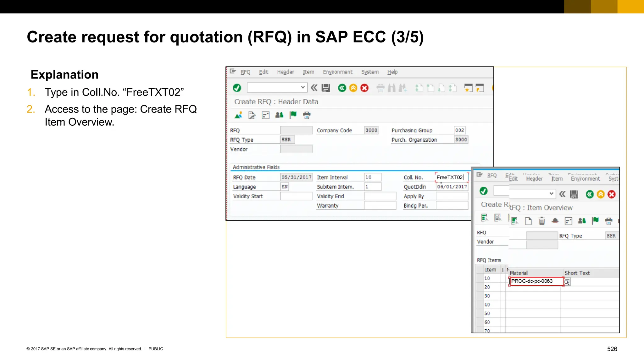Click the yellow Exit button in Header Data toolbar
The image size is (644, 362).
click(x=353, y=88)
